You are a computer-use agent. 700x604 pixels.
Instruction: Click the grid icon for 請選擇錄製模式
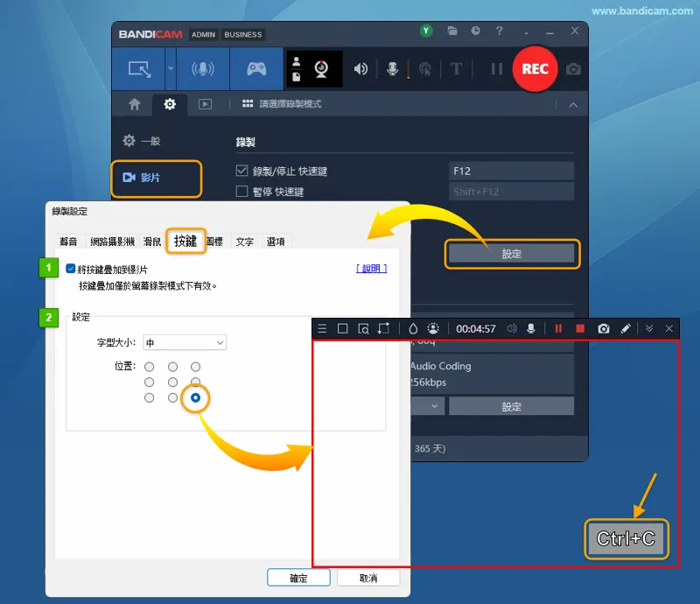click(x=248, y=103)
